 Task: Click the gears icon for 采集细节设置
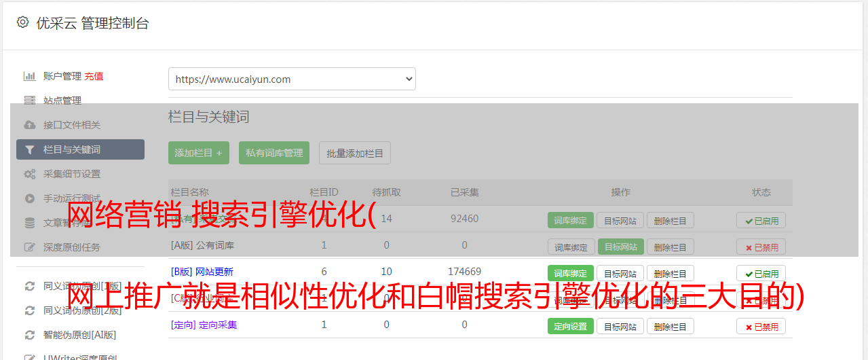tap(29, 174)
